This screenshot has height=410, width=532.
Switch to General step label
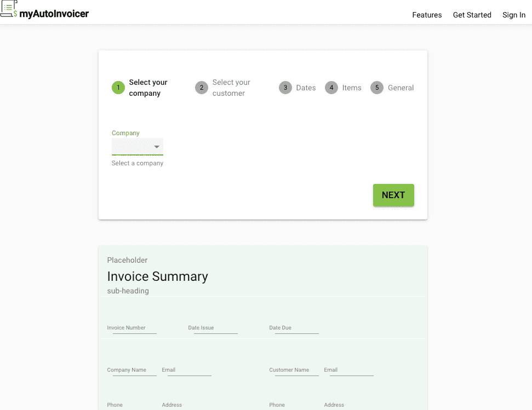coord(401,88)
